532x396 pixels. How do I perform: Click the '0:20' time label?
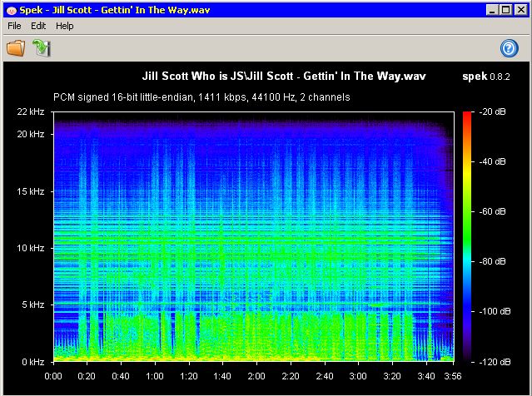click(87, 376)
